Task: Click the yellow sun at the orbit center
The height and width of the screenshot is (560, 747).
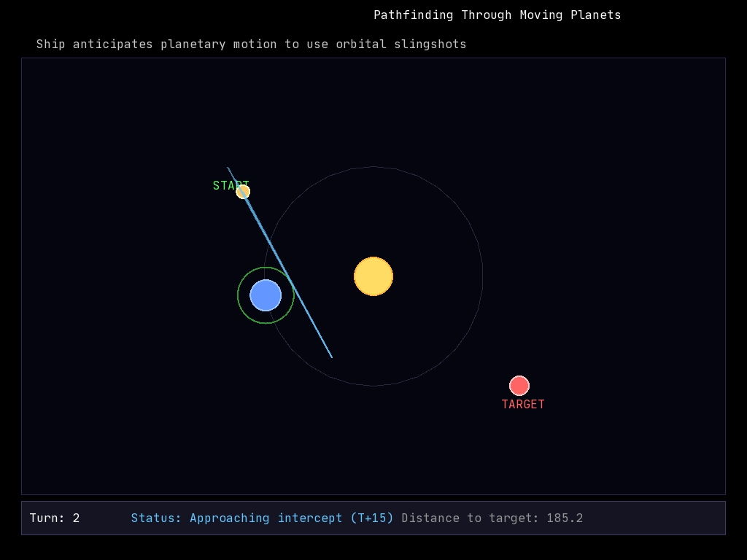Action: click(373, 276)
